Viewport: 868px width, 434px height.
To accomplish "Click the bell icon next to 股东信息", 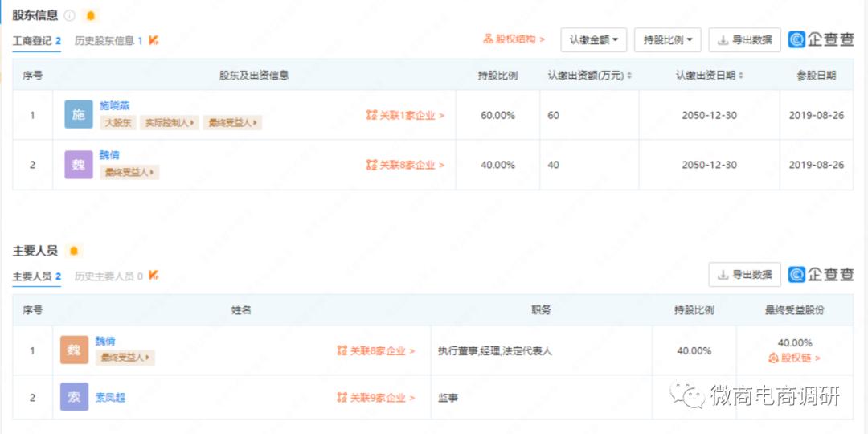I will [x=91, y=15].
